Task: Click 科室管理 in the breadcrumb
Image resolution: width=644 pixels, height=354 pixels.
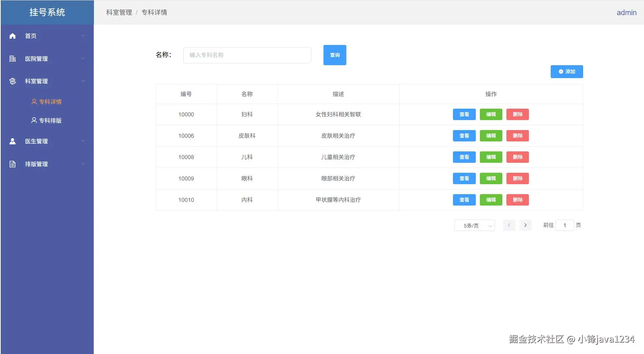Action: tap(119, 13)
